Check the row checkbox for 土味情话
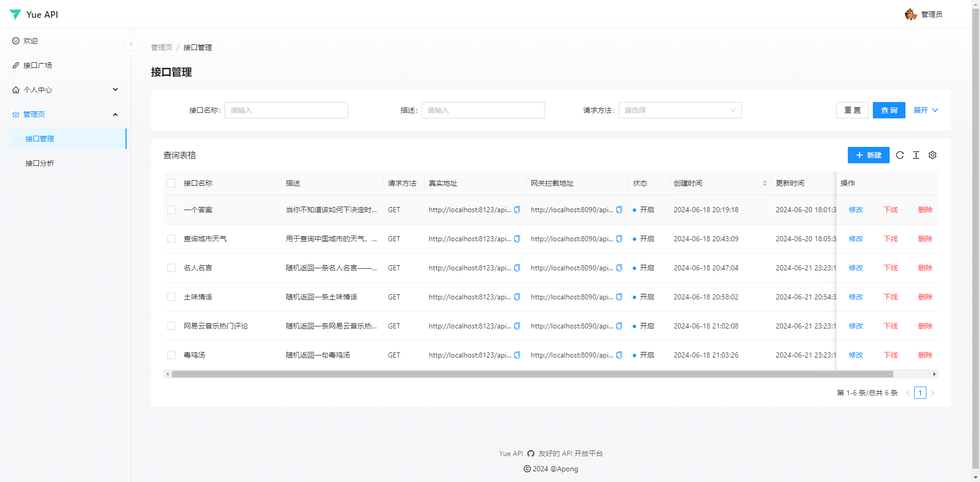 tap(171, 297)
